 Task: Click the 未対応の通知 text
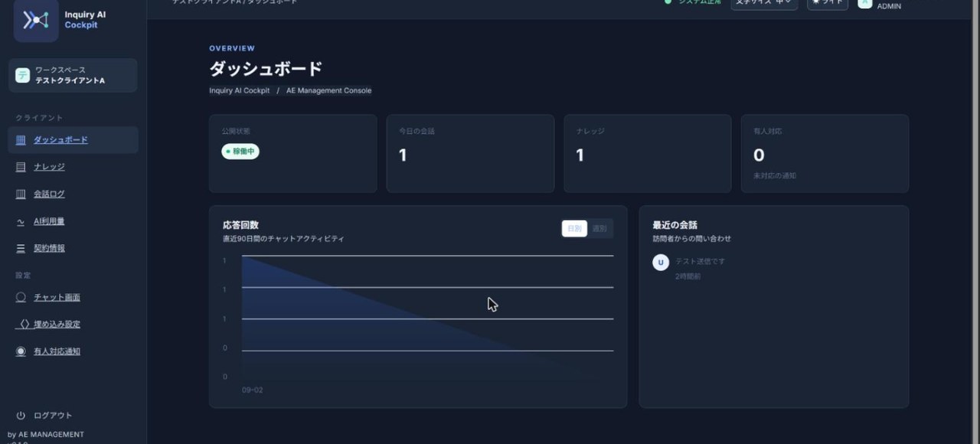(x=775, y=176)
